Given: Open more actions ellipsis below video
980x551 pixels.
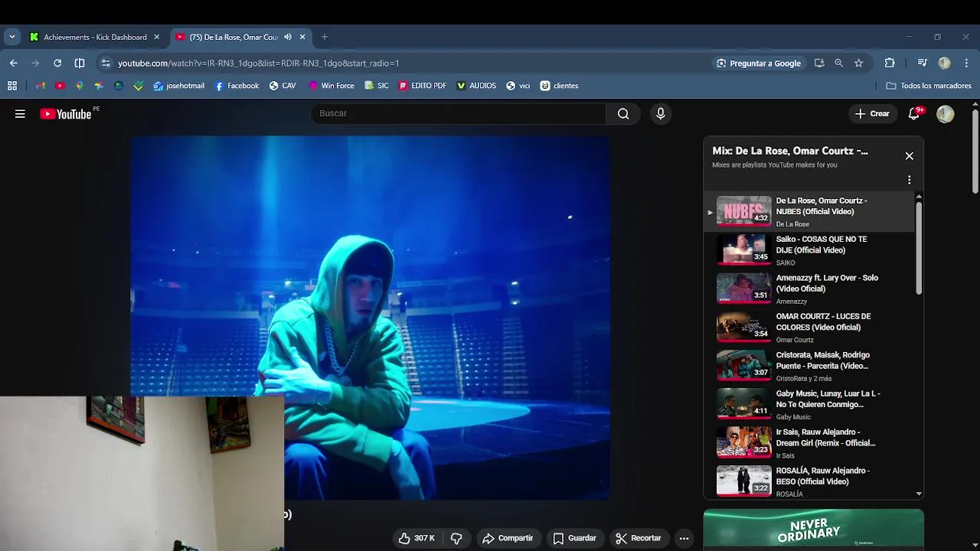Looking at the screenshot, I should [684, 538].
